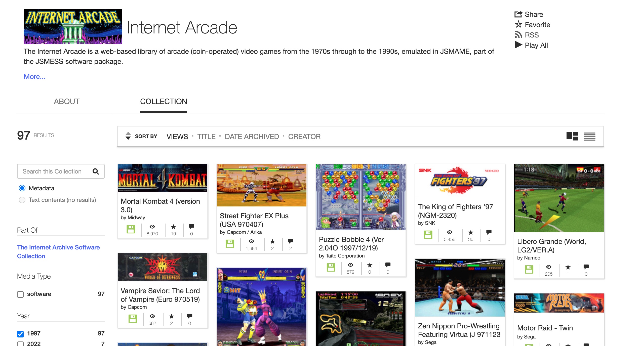The height and width of the screenshot is (346, 644).
Task: Click the Favorite star icon
Action: pos(518,25)
